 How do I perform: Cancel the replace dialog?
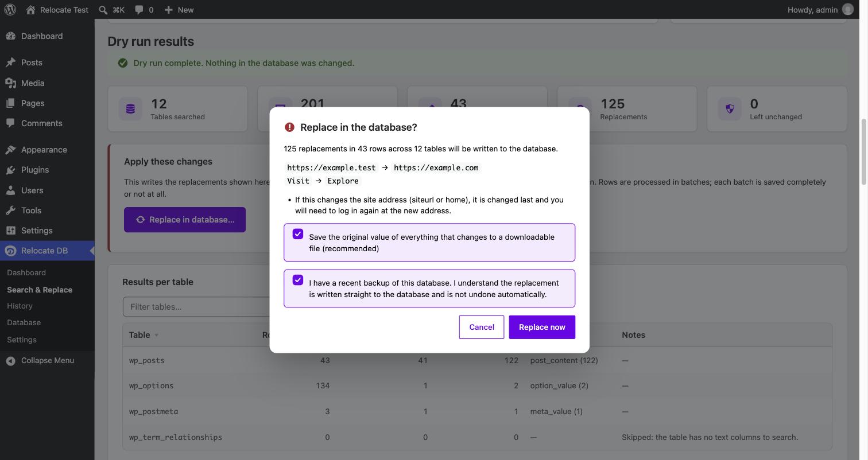coord(482,327)
